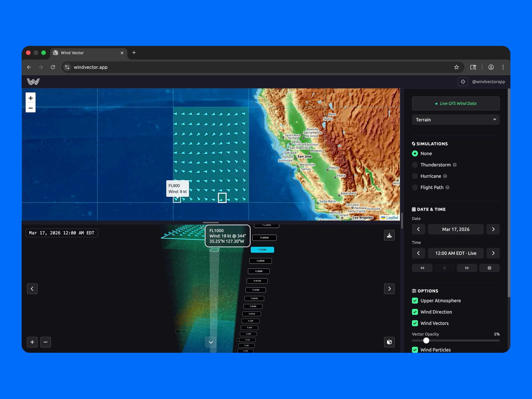Zoom out on the Leaflet map
Screen dimensions: 532x399
pyautogui.click(x=31, y=108)
